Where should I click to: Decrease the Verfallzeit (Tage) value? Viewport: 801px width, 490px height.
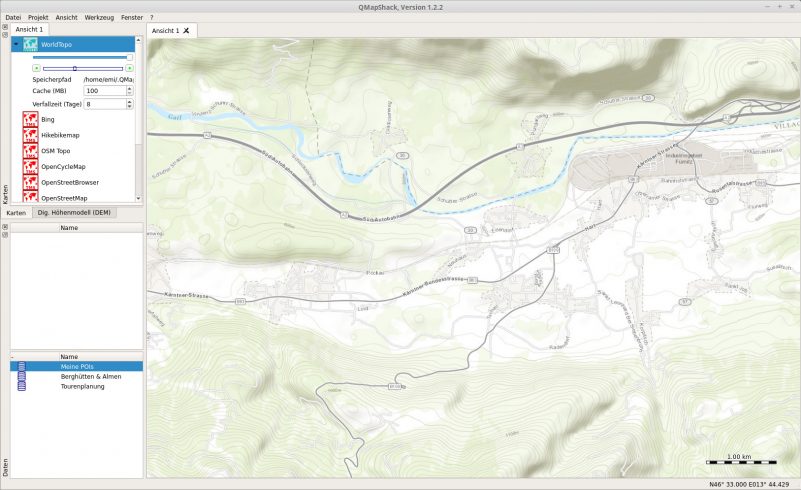click(129, 106)
